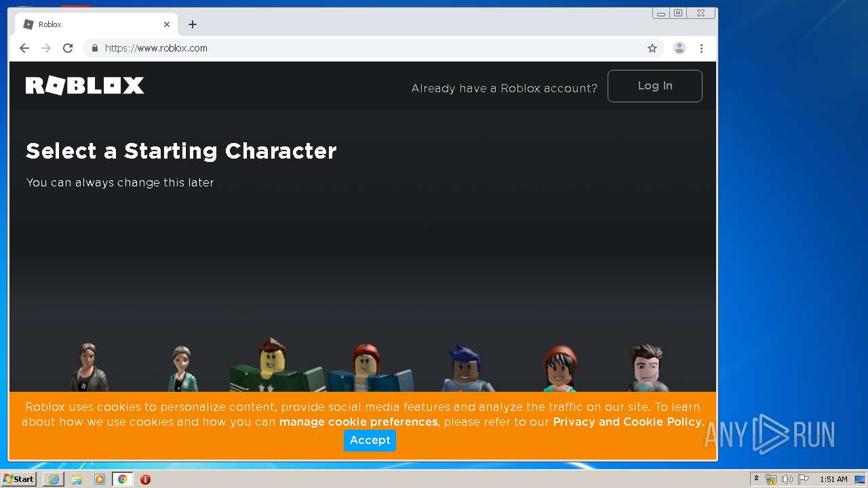
Task: Click the network tray icon
Action: pos(771,479)
